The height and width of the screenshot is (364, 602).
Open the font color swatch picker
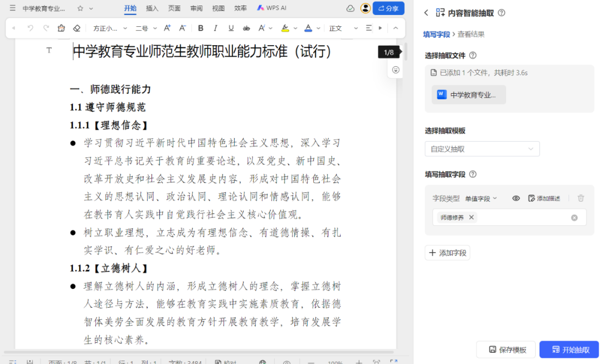click(x=309, y=28)
